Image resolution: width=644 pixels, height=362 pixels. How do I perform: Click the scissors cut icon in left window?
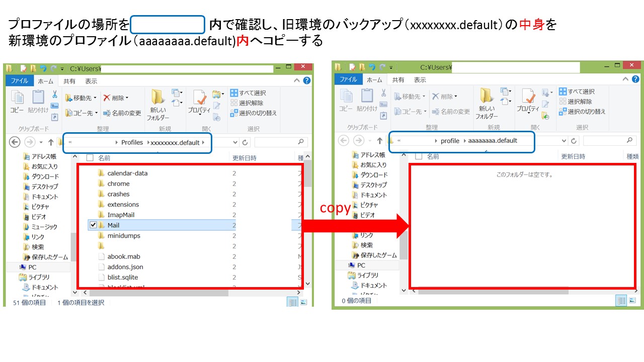point(54,95)
